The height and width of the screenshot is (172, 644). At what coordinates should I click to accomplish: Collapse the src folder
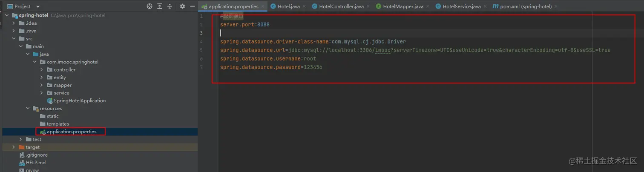[14, 39]
